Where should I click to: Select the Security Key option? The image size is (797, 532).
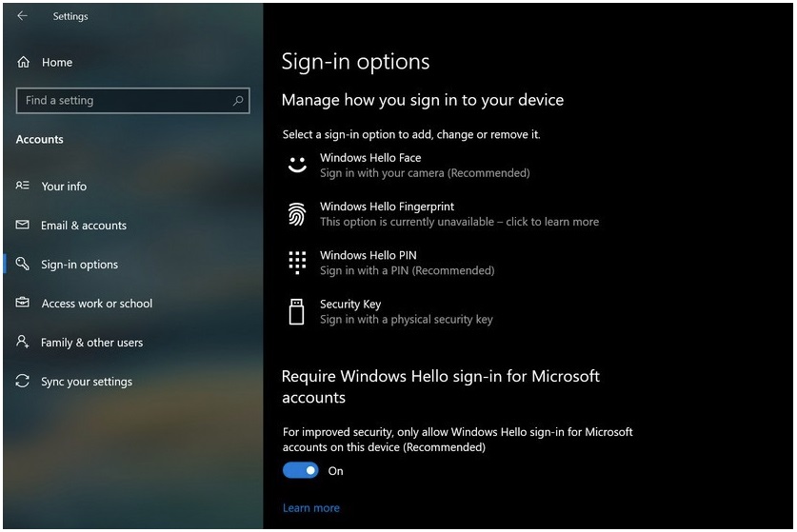pyautogui.click(x=389, y=311)
